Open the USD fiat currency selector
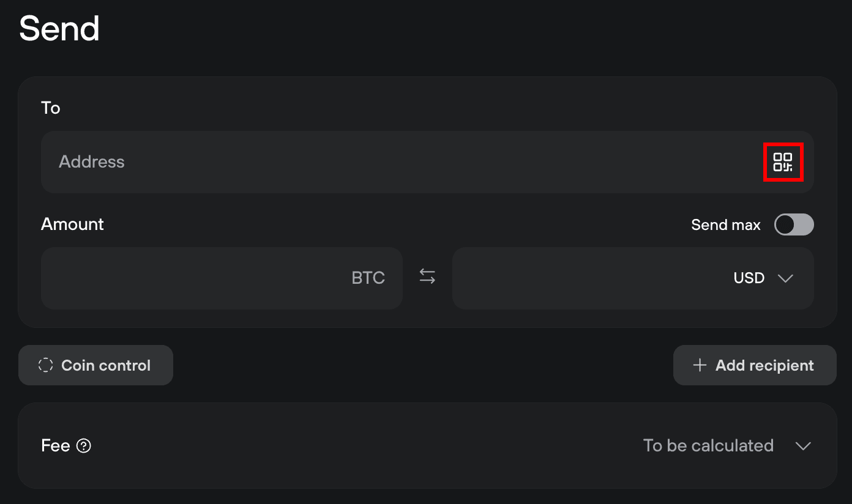Image resolution: width=852 pixels, height=504 pixels. pyautogui.click(x=750, y=278)
